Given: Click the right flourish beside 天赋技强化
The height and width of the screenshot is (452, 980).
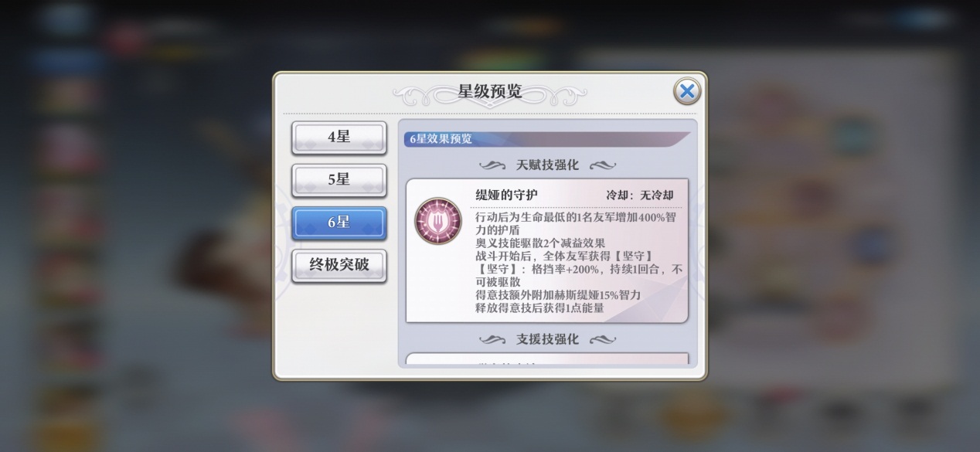Looking at the screenshot, I should coord(602,165).
